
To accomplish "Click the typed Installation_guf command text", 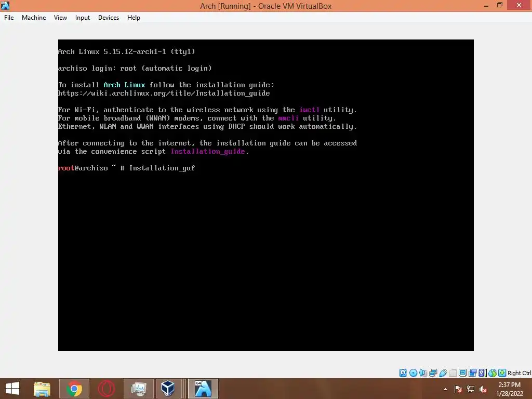I will [162, 168].
